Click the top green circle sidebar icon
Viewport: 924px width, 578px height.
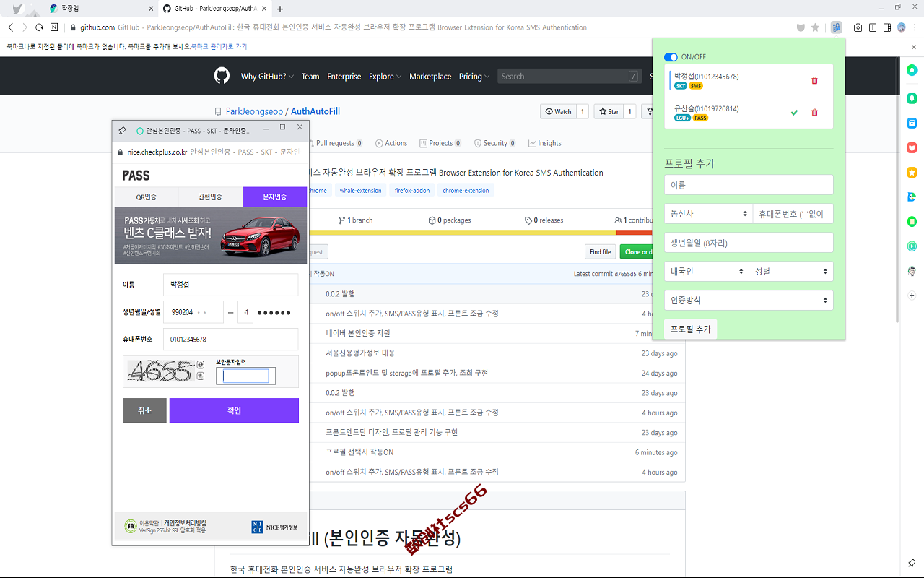912,72
